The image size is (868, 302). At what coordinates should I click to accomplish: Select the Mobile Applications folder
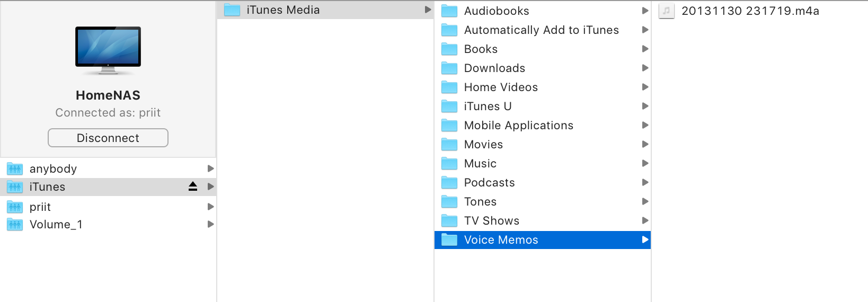[x=543, y=125]
